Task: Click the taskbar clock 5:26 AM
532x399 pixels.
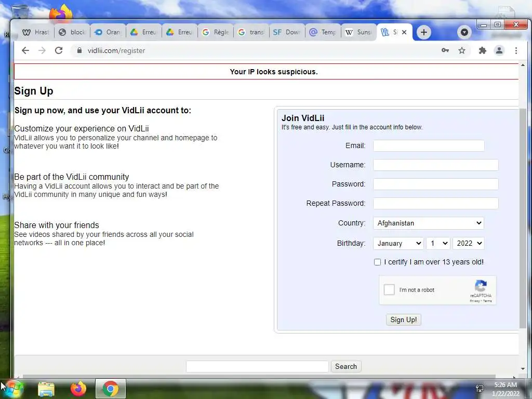Action: [x=505, y=385]
